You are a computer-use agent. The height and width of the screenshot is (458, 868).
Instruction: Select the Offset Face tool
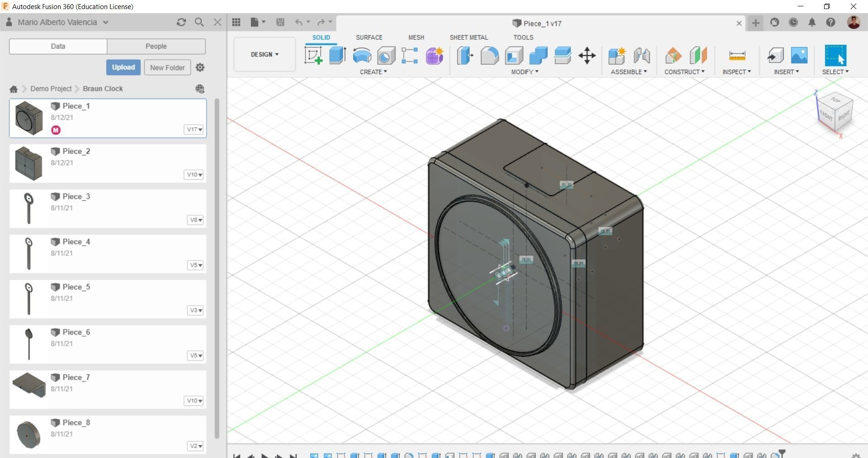[x=563, y=56]
